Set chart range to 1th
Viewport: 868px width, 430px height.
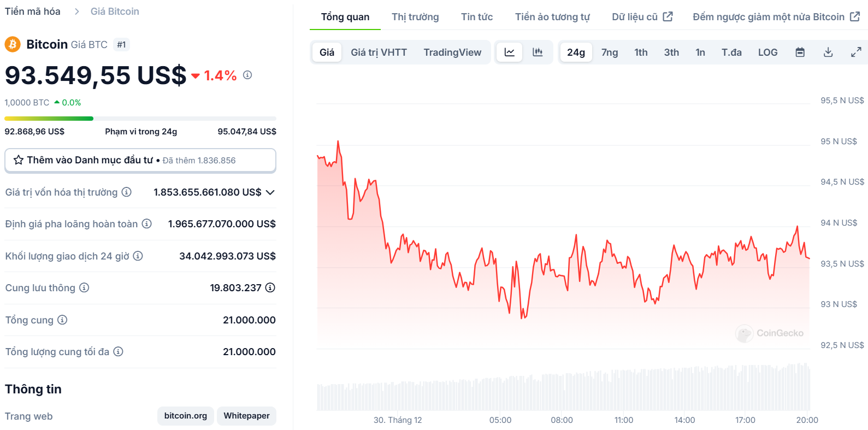point(641,52)
